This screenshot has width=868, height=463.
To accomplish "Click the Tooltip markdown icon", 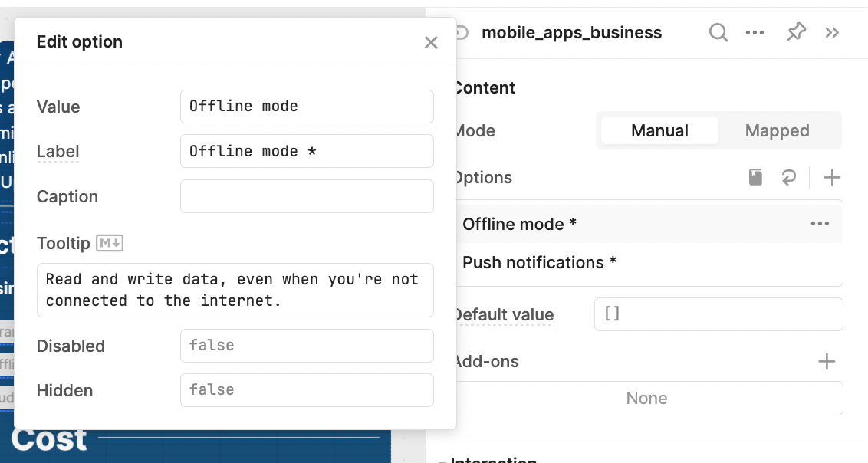I will click(x=110, y=243).
